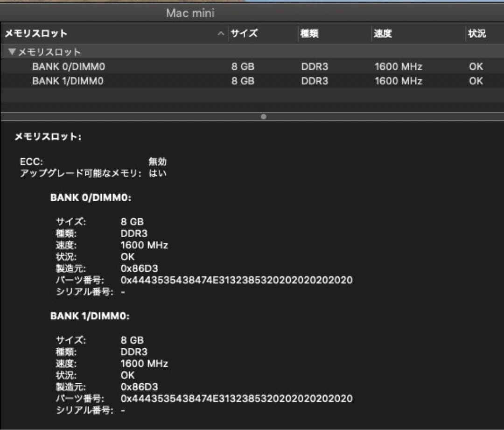504x430 pixels.
Task: Select the BANK 1/DIMM0 row
Action: tap(68, 81)
